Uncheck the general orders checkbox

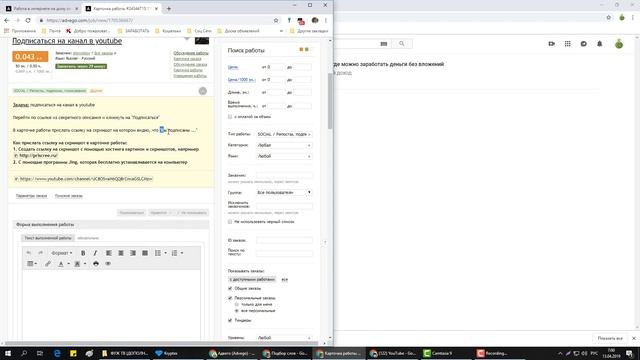230,288
